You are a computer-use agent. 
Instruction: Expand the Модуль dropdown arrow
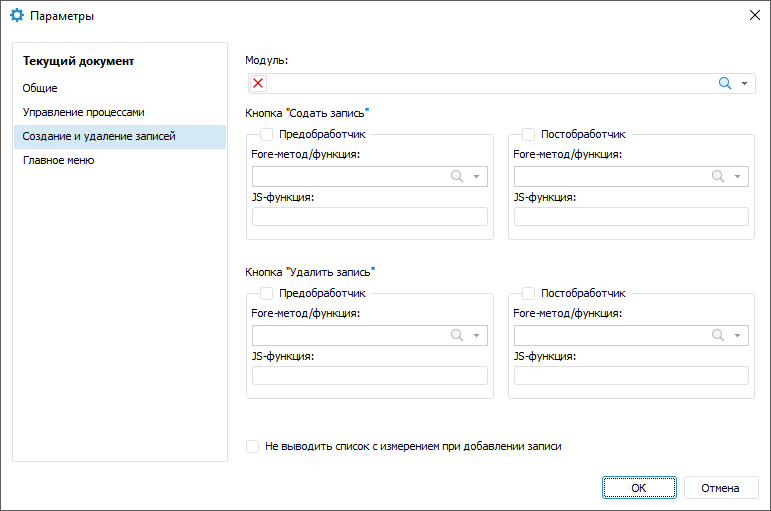pos(744,84)
